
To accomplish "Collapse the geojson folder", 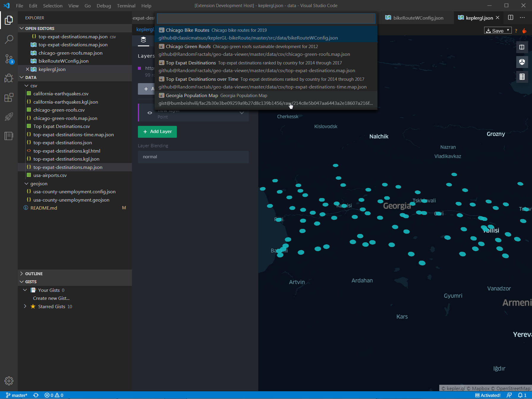I will pyautogui.click(x=26, y=183).
